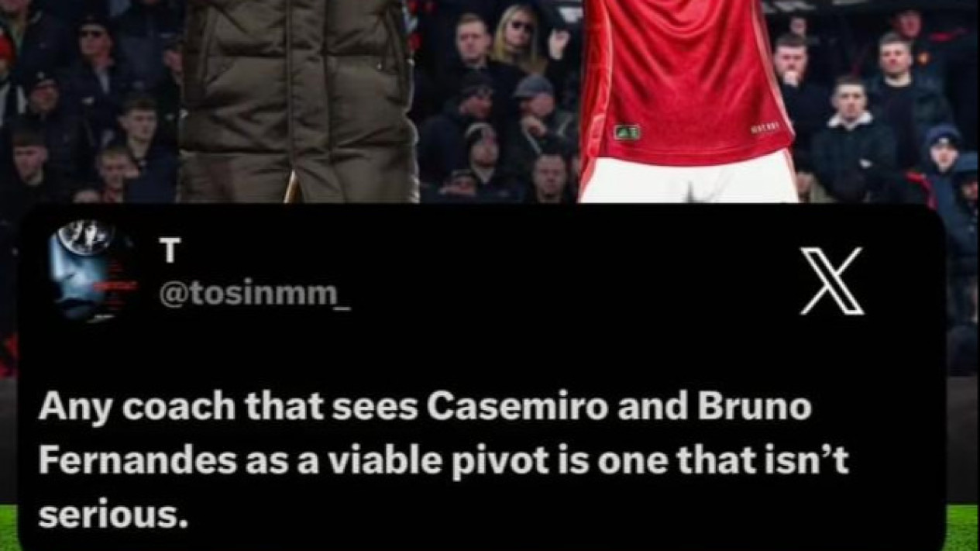Click the X logo on the tweet card

831,281
